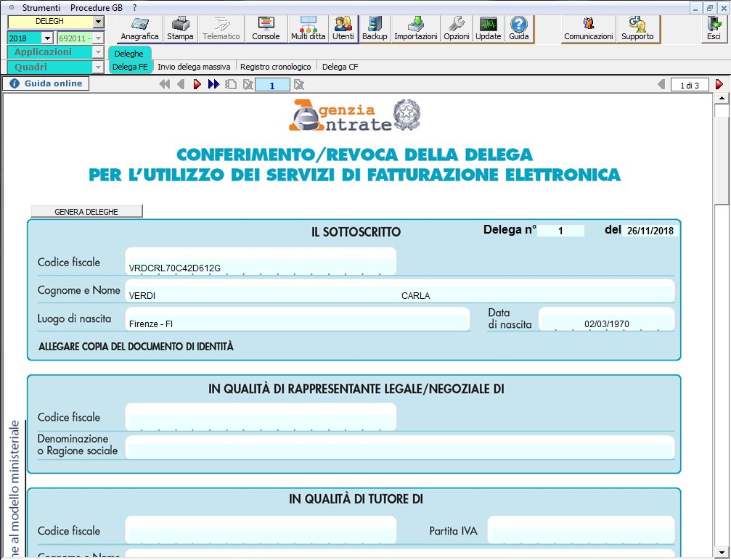This screenshot has height=560, width=731.
Task: Open the Anagrafica toolbar icon
Action: pyautogui.click(x=139, y=29)
